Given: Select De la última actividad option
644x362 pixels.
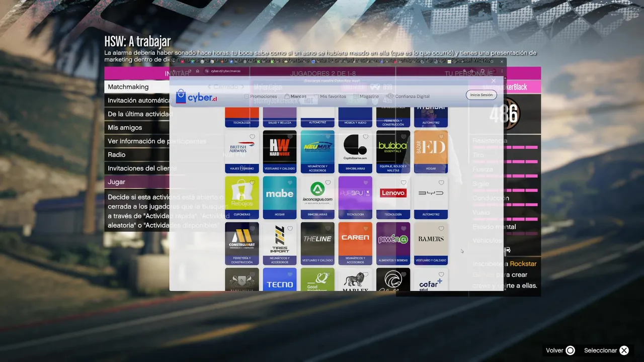Looking at the screenshot, I should [x=137, y=114].
